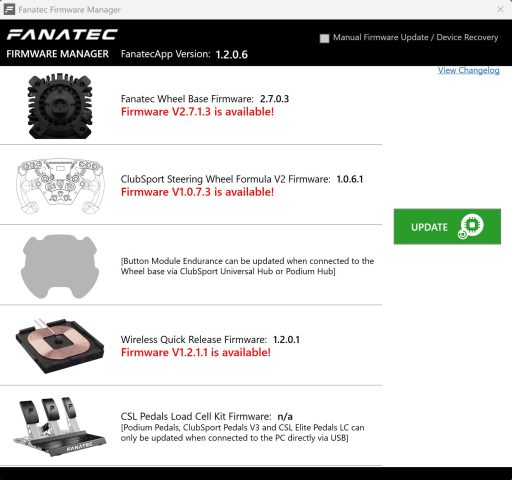
Task: Click the Formula V2 steering wheel outline image
Action: [x=60, y=186]
